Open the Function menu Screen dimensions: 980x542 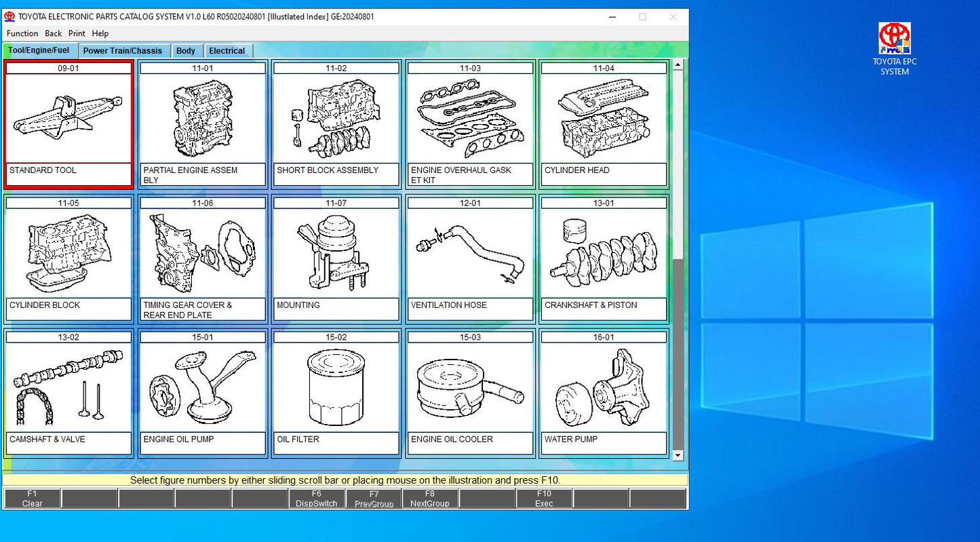pos(22,33)
